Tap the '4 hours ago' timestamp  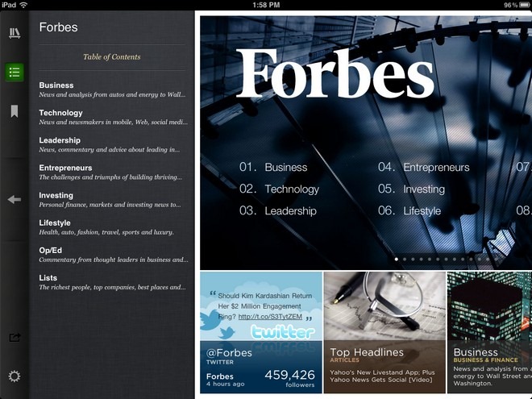[225, 384]
